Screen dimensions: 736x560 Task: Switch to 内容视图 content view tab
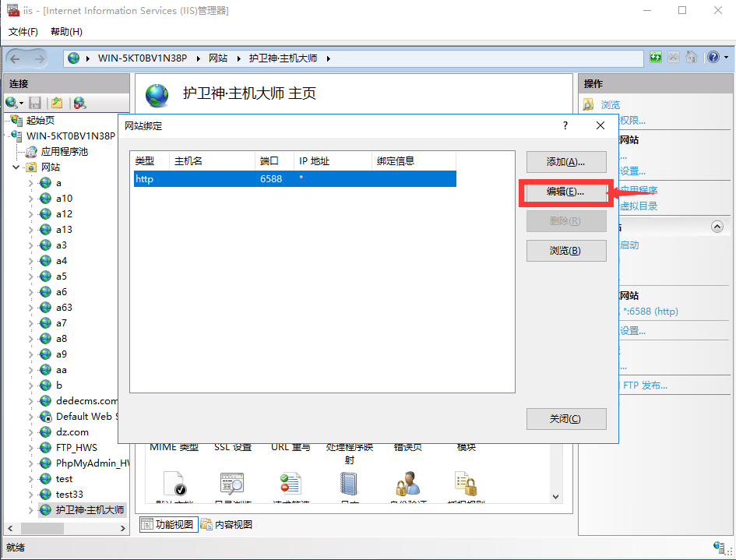tap(227, 524)
